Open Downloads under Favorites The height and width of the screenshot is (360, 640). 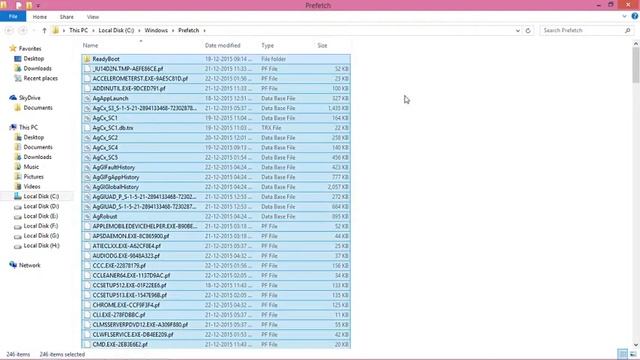pos(37,69)
